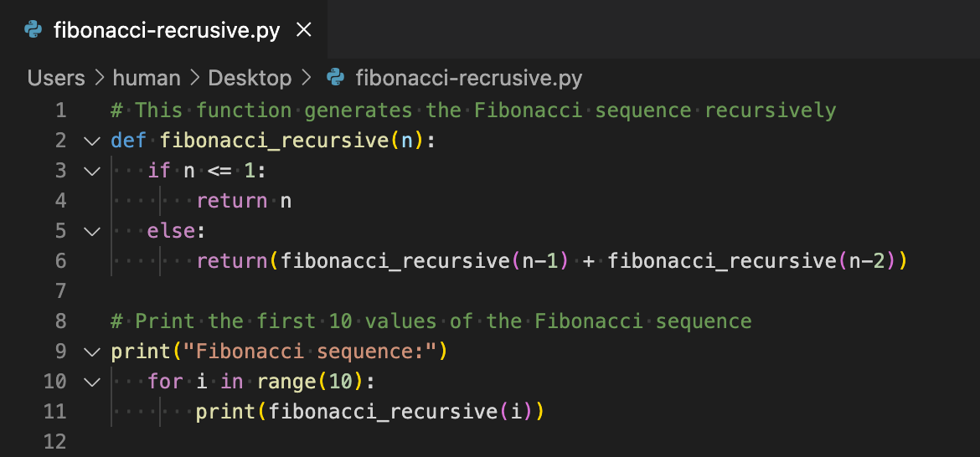980x457 pixels.
Task: Collapse the if block fold on line 3
Action: [x=92, y=171]
